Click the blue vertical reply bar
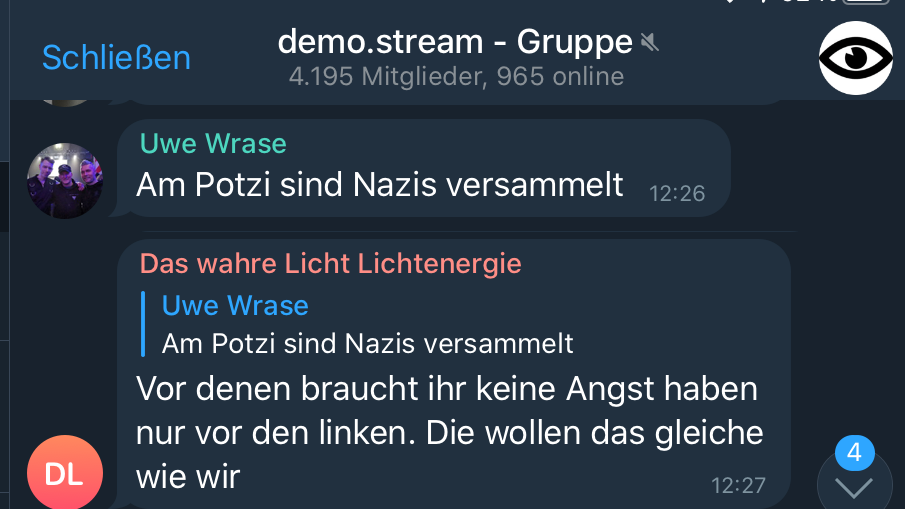This screenshot has height=509, width=905. [143, 324]
